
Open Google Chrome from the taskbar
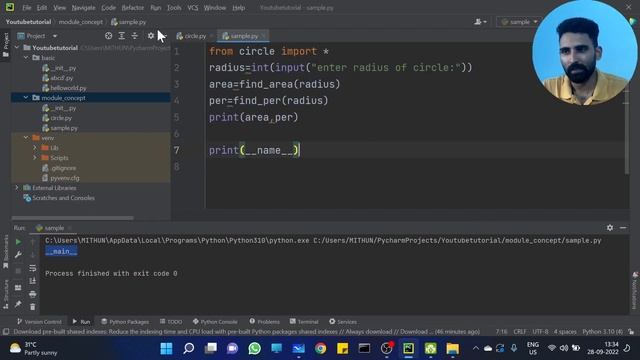click(x=320, y=349)
